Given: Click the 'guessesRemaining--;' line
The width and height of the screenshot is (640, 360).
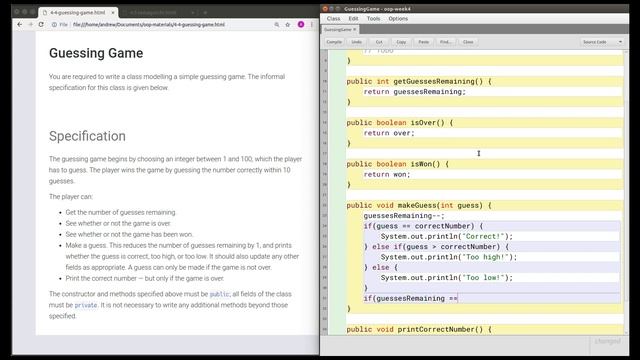Looking at the screenshot, I should (x=404, y=216).
